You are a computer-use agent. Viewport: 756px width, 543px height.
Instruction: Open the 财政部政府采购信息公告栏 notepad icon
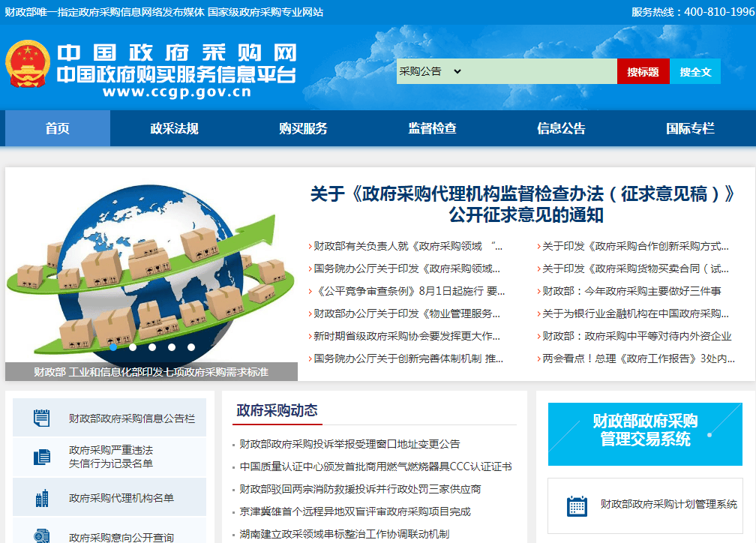pyautogui.click(x=41, y=418)
